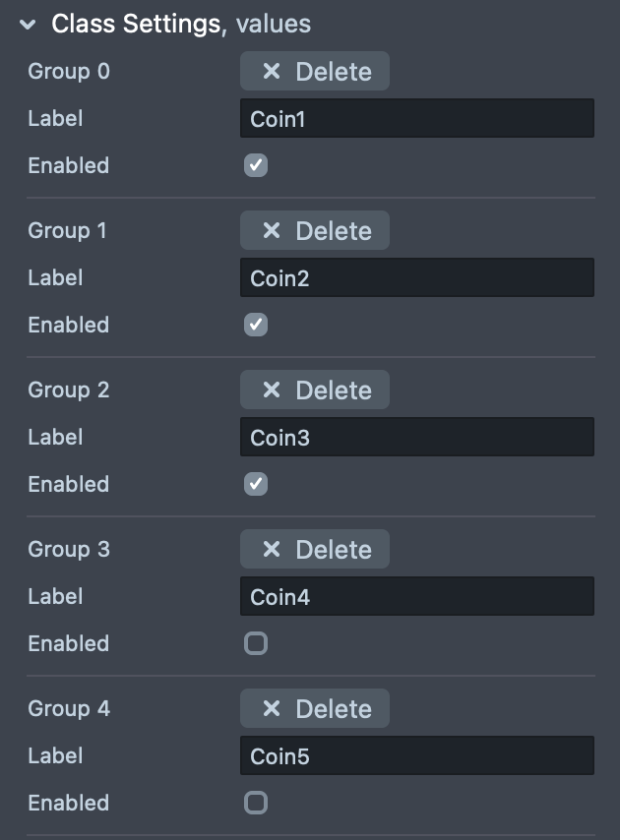
Task: Focus the Coin2 label text field
Action: pyautogui.click(x=416, y=277)
